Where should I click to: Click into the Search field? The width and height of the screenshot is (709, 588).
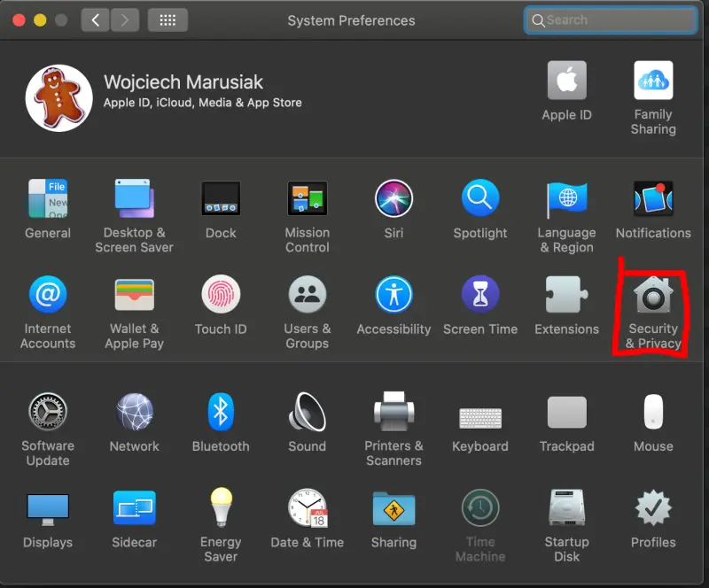[x=610, y=19]
